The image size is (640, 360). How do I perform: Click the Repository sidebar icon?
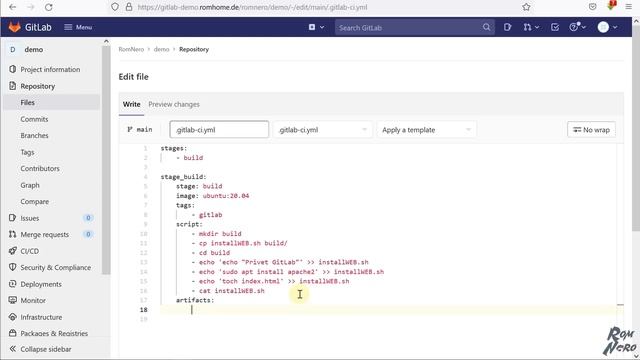pyautogui.click(x=13, y=86)
